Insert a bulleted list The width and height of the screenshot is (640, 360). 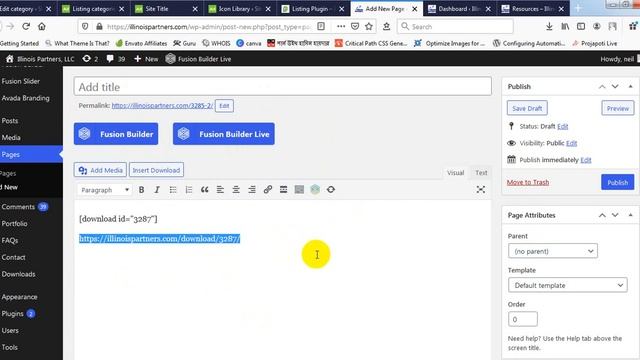tap(173, 190)
